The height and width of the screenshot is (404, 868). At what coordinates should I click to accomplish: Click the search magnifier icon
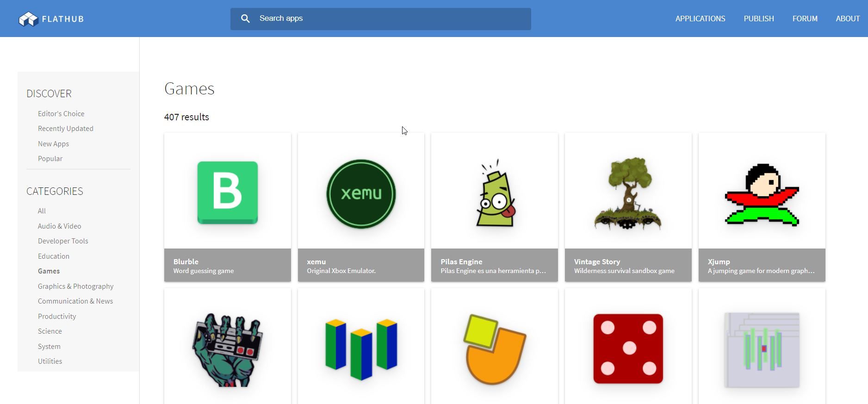pyautogui.click(x=246, y=19)
